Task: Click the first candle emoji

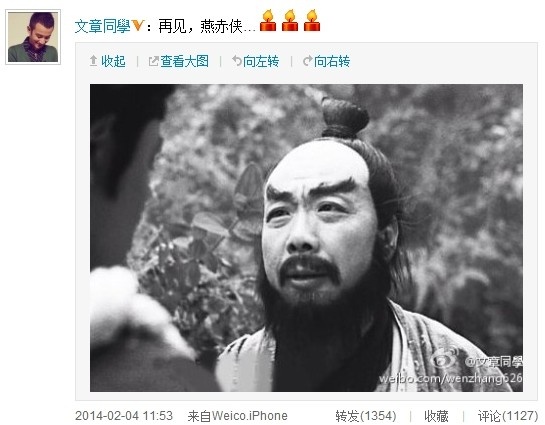Action: [x=268, y=20]
